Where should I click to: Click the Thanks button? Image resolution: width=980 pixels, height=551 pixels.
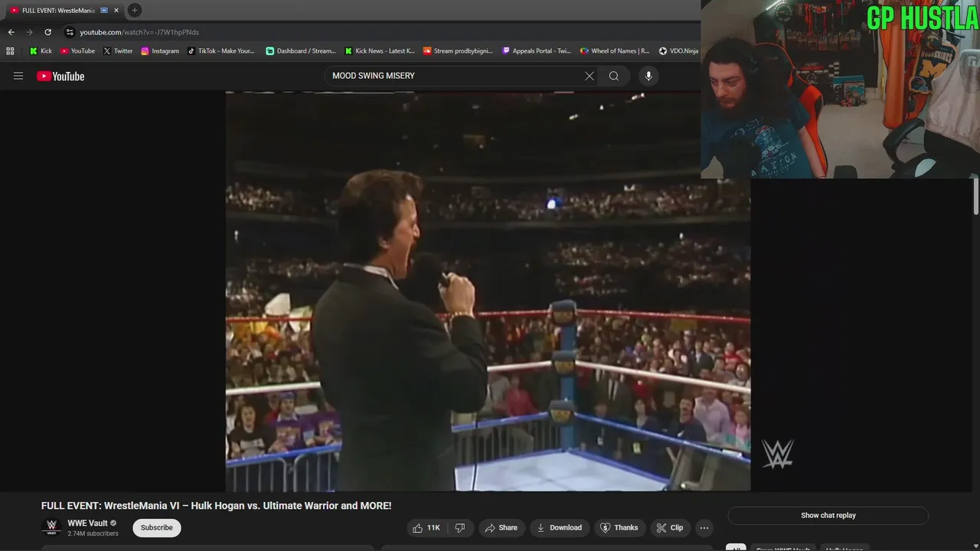(619, 528)
